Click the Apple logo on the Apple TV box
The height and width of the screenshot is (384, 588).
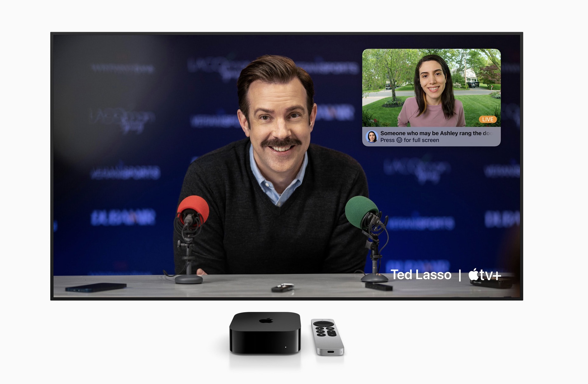pyautogui.click(x=266, y=320)
